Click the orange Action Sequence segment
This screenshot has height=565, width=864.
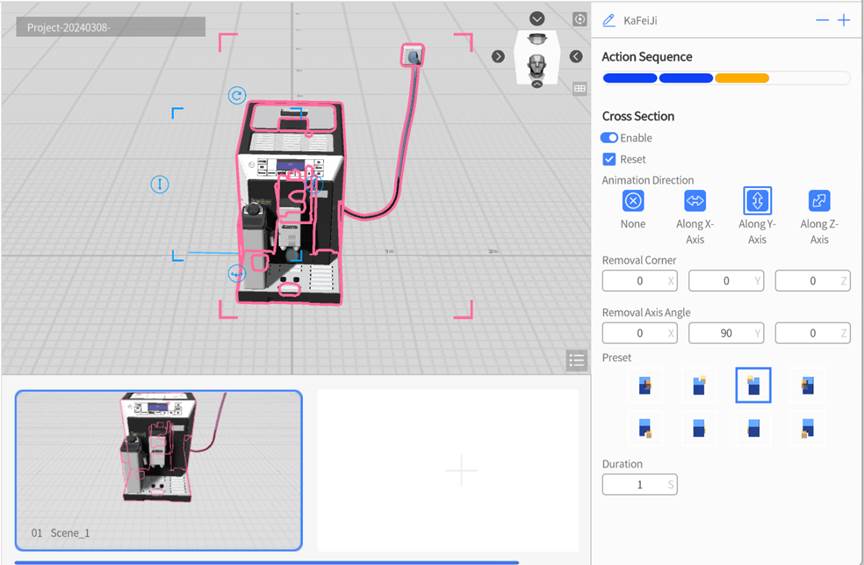[x=741, y=78]
